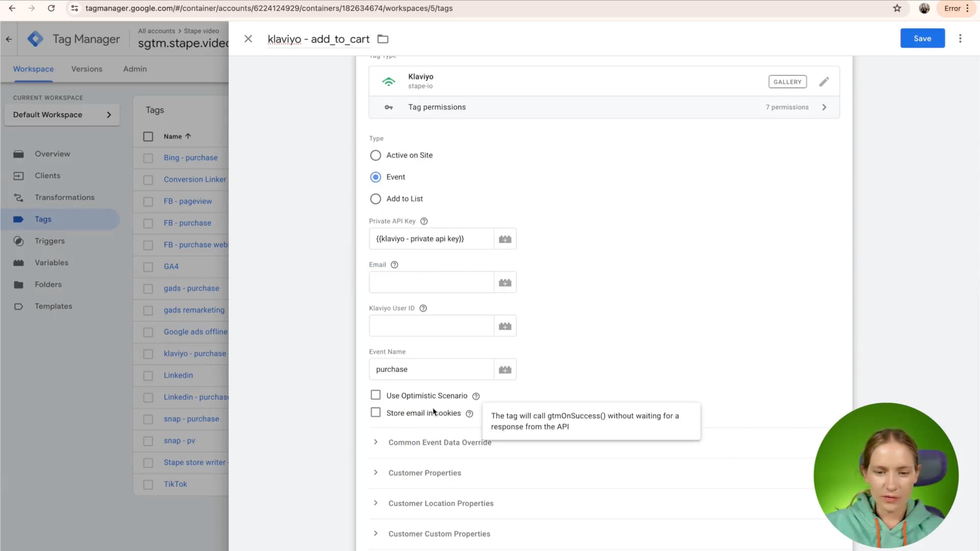980x551 pixels.
Task: Show help for Use Optimistic Scenario
Action: 476,396
